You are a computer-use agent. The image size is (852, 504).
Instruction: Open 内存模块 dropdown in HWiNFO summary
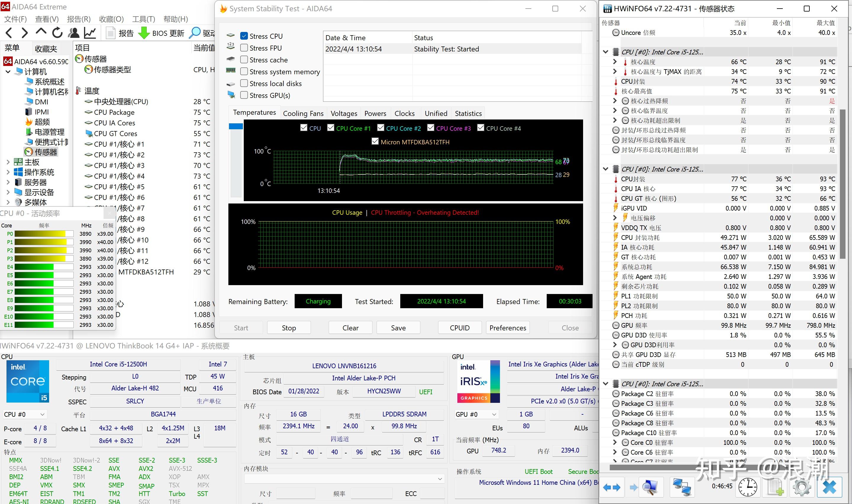pyautogui.click(x=344, y=479)
